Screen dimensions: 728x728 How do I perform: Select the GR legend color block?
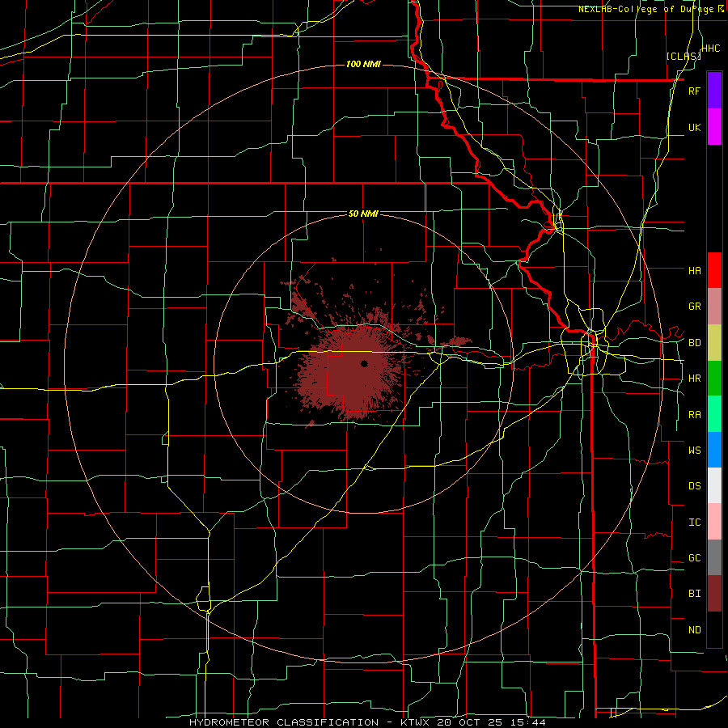714,307
